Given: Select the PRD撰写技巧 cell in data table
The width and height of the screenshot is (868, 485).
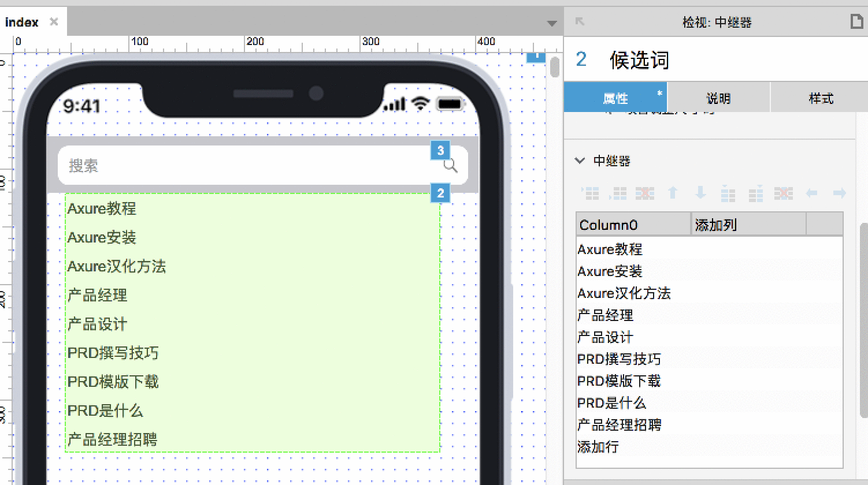Looking at the screenshot, I should coord(633,359).
